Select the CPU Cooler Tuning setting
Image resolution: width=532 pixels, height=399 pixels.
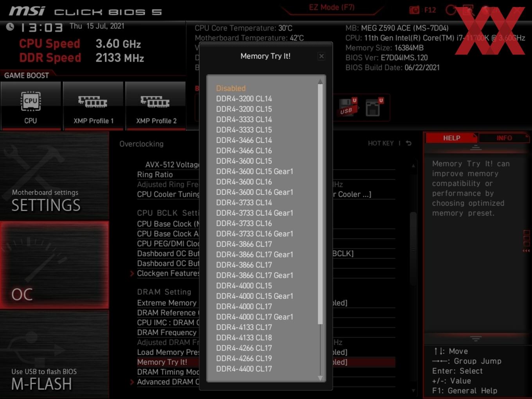point(168,194)
